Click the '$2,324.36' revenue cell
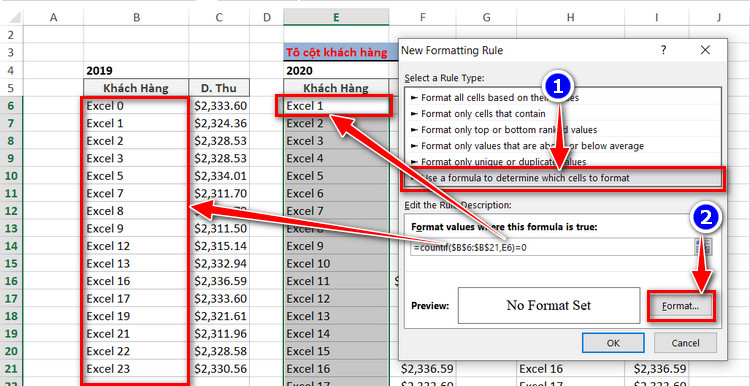750x386 pixels. (x=219, y=123)
